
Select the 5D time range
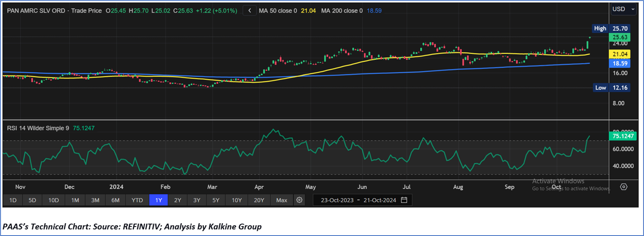click(x=32, y=200)
